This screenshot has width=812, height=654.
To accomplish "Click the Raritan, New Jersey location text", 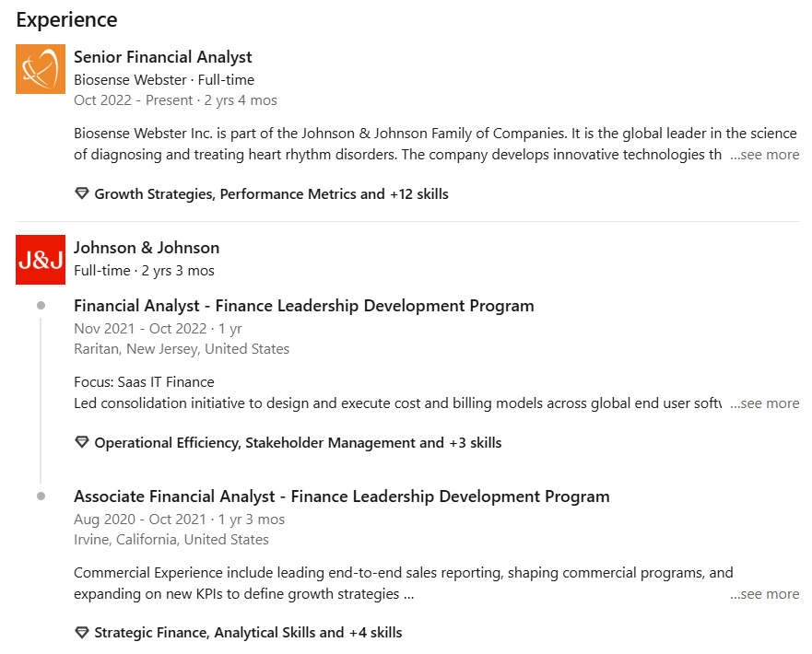I will 182,349.
